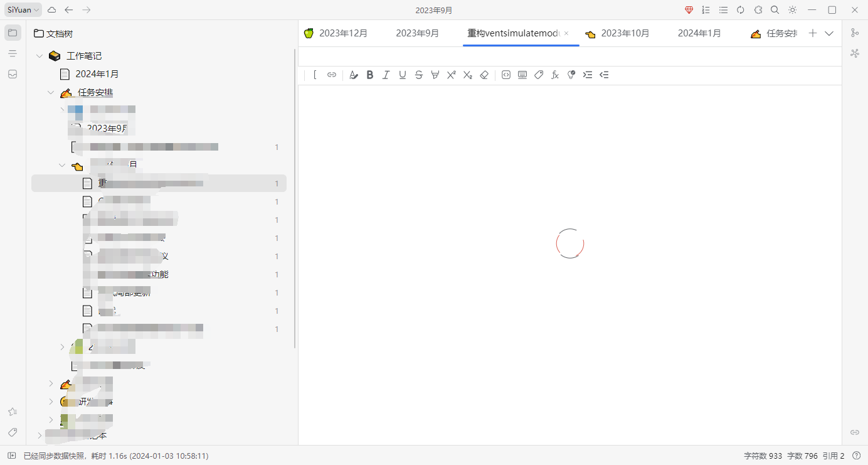Collapse the 工作笔记 notebook
Viewport: 868px width, 465px height.
click(x=40, y=56)
